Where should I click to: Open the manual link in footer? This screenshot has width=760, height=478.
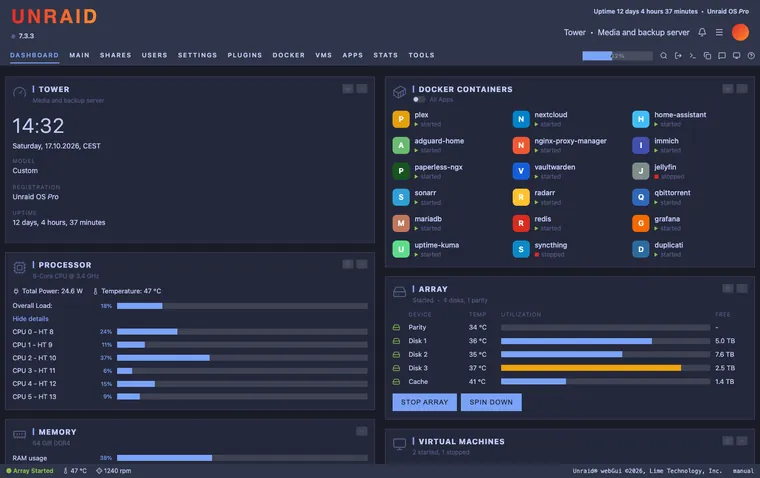click(x=744, y=471)
